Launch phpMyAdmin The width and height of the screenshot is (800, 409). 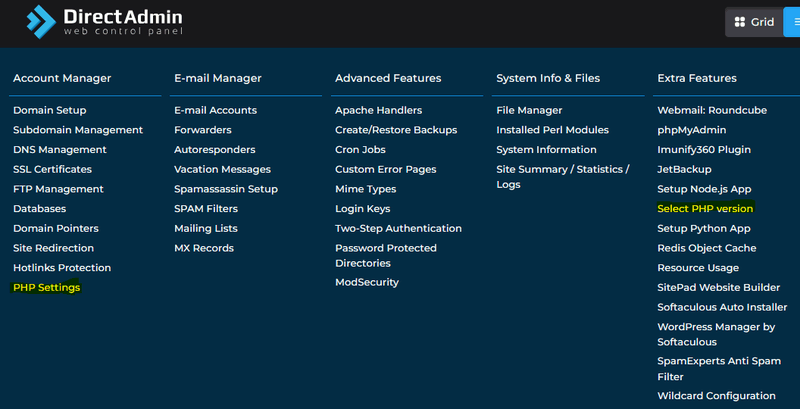pos(691,130)
